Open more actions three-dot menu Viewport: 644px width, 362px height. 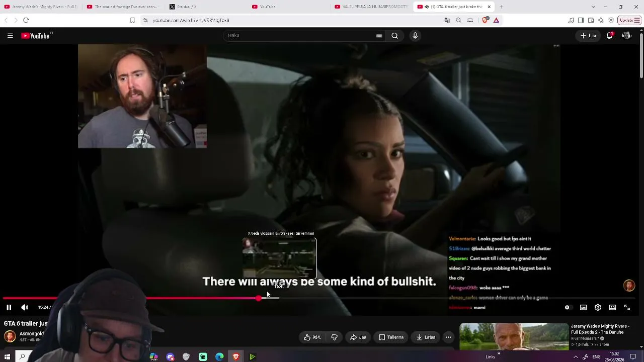pyautogui.click(x=448, y=337)
